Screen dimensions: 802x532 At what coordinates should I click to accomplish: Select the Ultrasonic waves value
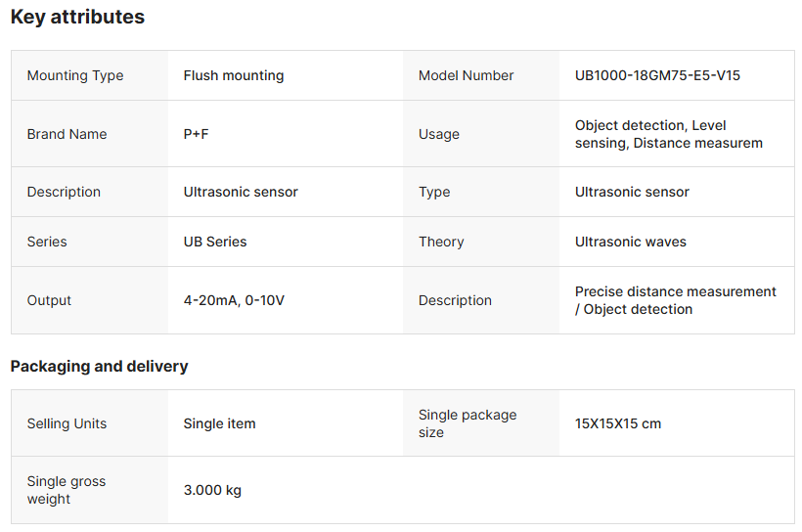631,242
